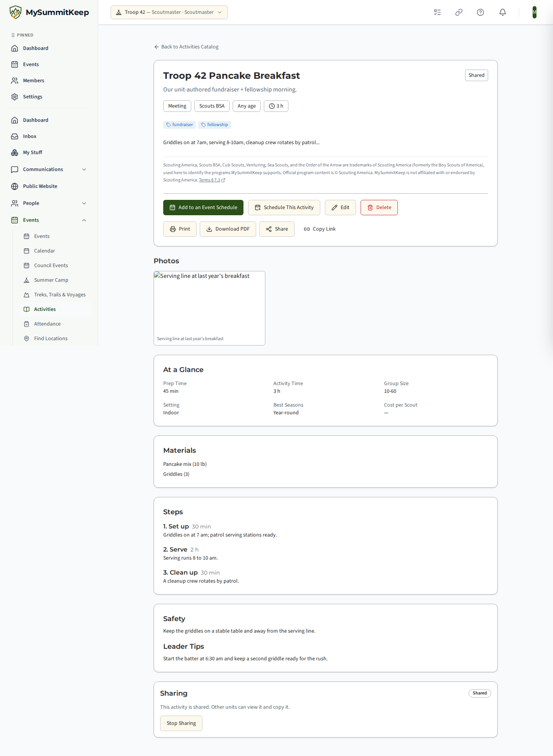Open pinned Settings gear item
This screenshot has height=756, width=553.
click(x=49, y=96)
